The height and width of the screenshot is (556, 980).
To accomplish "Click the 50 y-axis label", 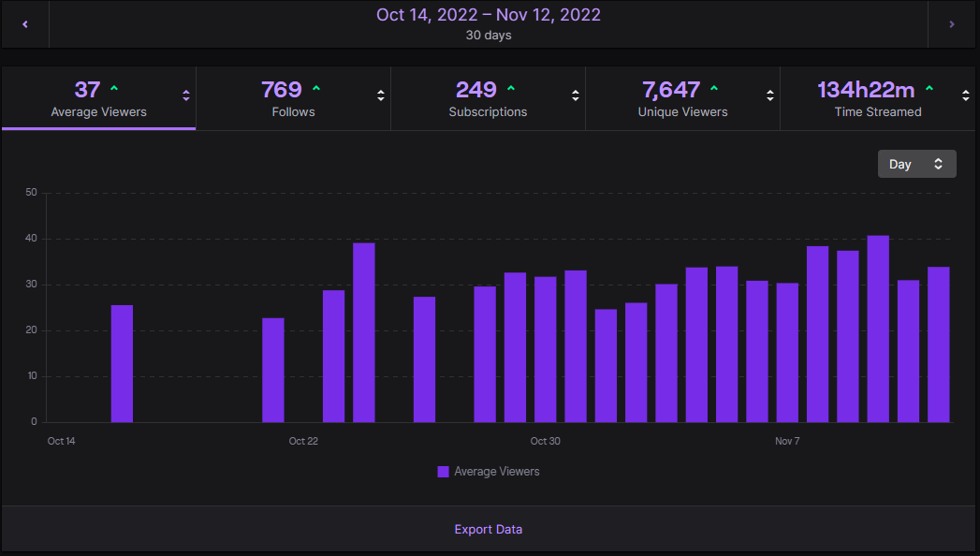I will click(31, 193).
